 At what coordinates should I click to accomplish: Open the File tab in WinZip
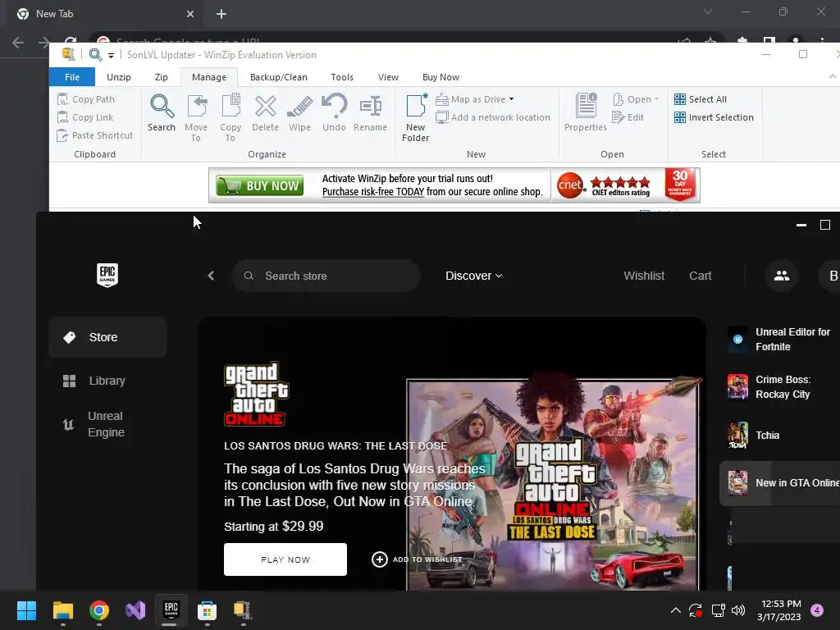pyautogui.click(x=72, y=77)
